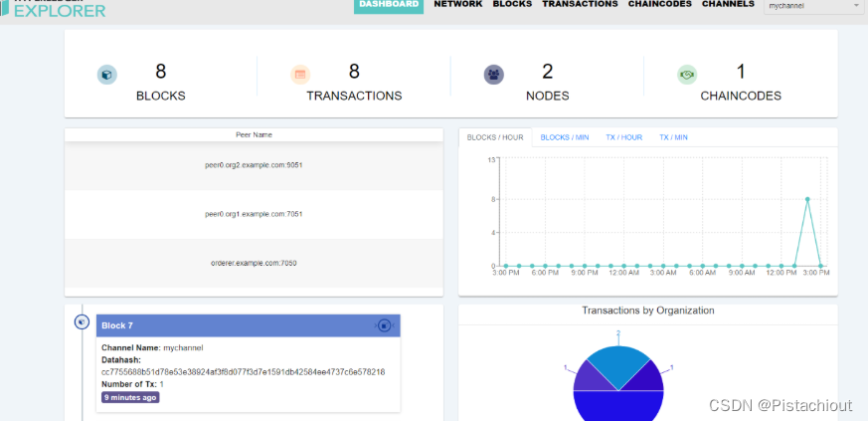Click the chart peak point at 8
Screen dimensions: 868x421
click(807, 199)
